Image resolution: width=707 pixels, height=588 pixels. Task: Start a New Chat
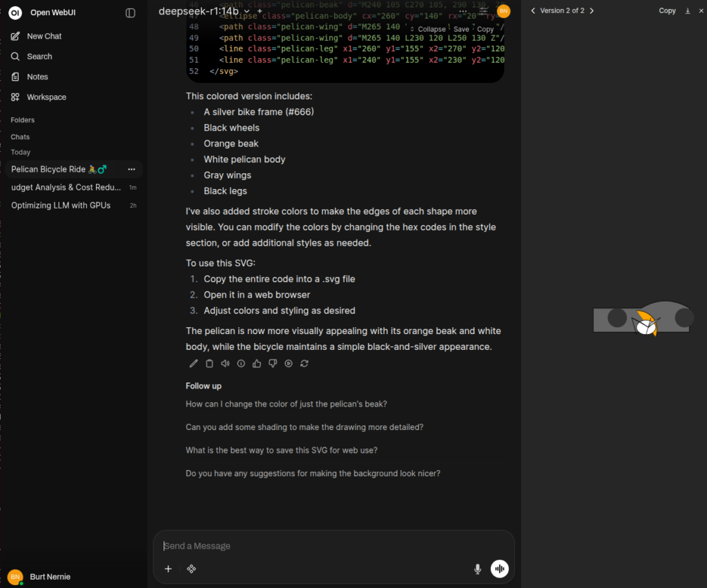click(x=43, y=36)
